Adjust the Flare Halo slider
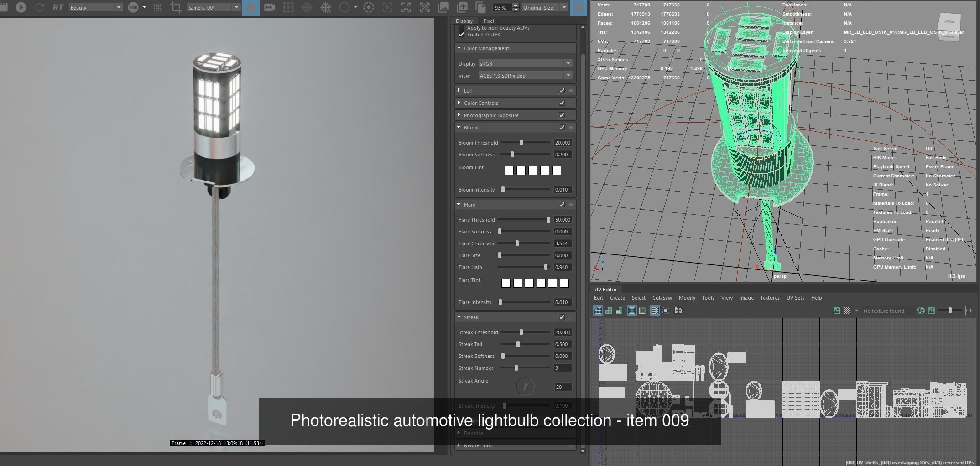Image resolution: width=980 pixels, height=466 pixels. 546,267
